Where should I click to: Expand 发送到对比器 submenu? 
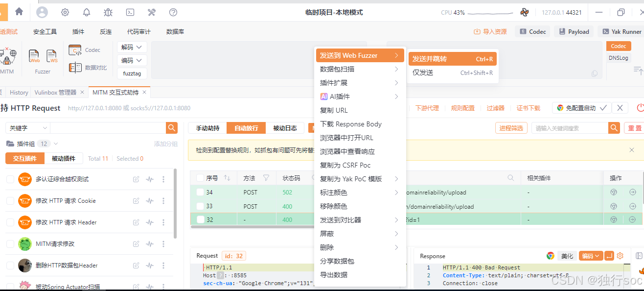point(360,220)
